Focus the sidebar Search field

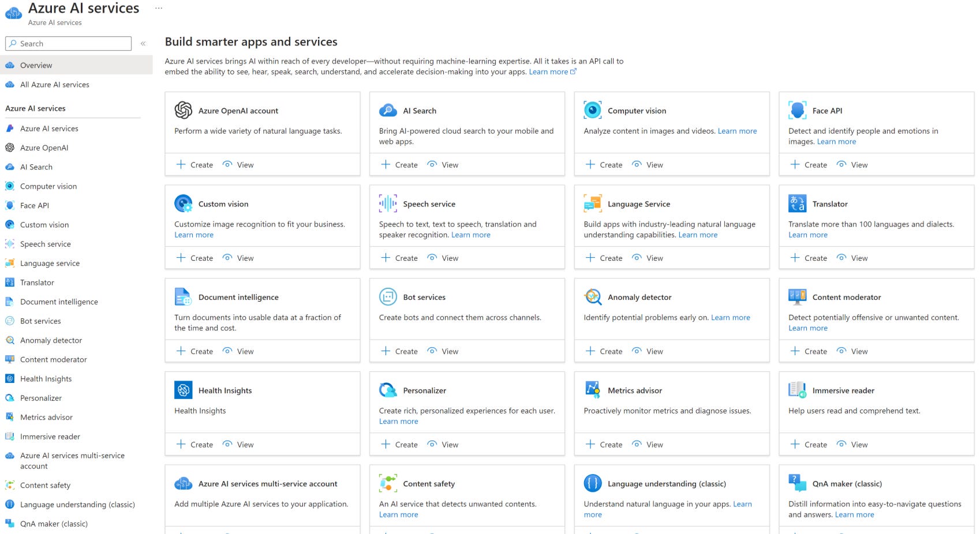click(x=68, y=43)
